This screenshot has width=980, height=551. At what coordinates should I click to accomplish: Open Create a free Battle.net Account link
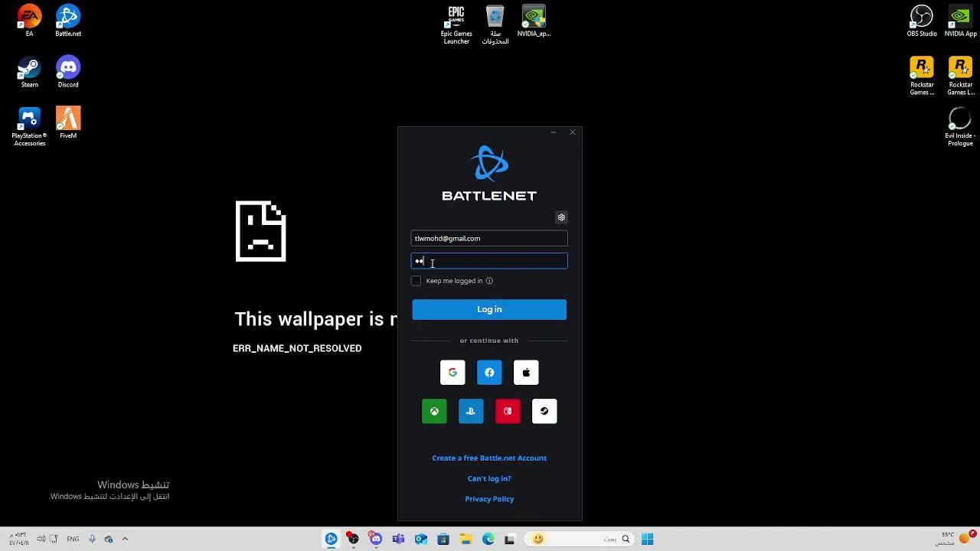pos(489,458)
